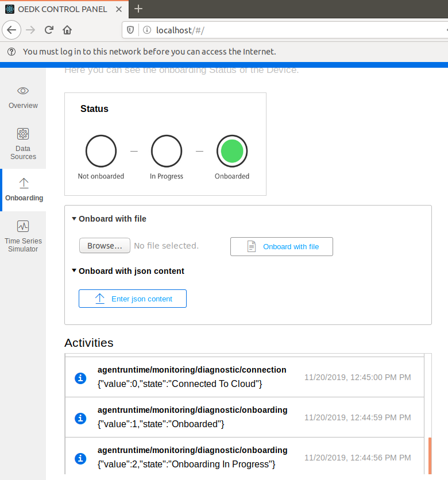Click timestamp 12:44:56 PM PM
448x480 pixels.
pos(358,458)
